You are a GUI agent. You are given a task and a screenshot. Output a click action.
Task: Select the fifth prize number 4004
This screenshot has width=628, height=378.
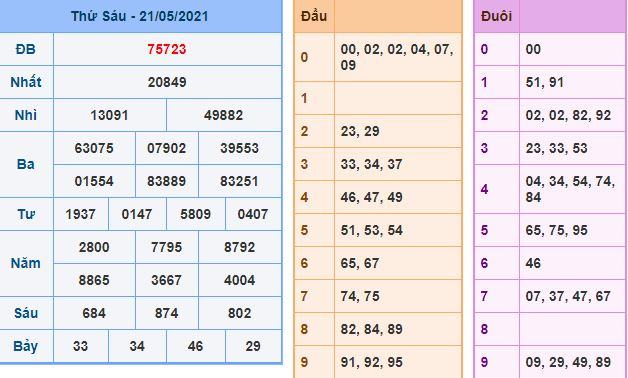(x=239, y=280)
